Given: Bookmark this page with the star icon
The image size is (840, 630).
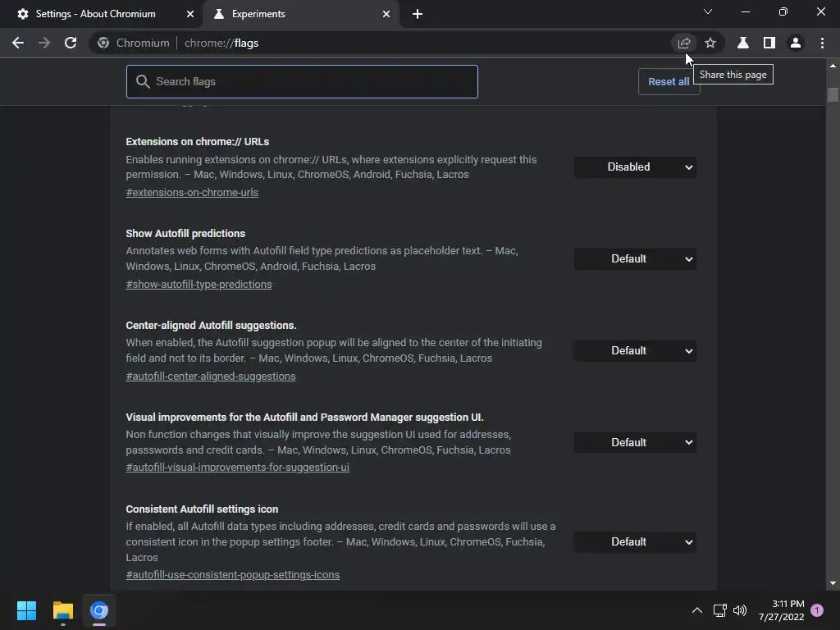Looking at the screenshot, I should [x=710, y=43].
